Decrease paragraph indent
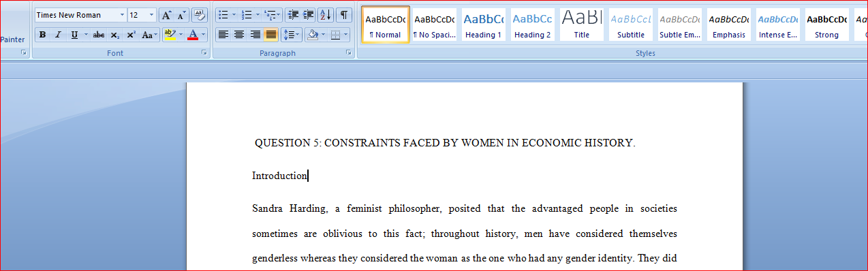The width and height of the screenshot is (868, 271). (293, 14)
